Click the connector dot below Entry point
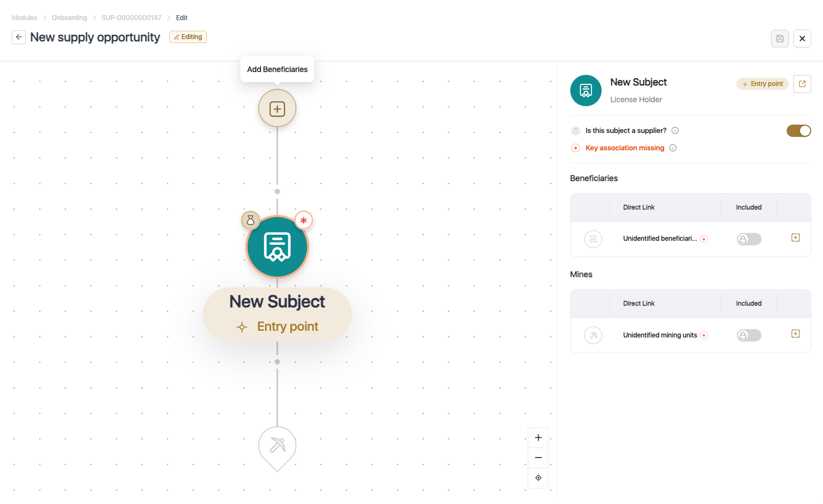Screen dimensions: 823x504 point(277,362)
